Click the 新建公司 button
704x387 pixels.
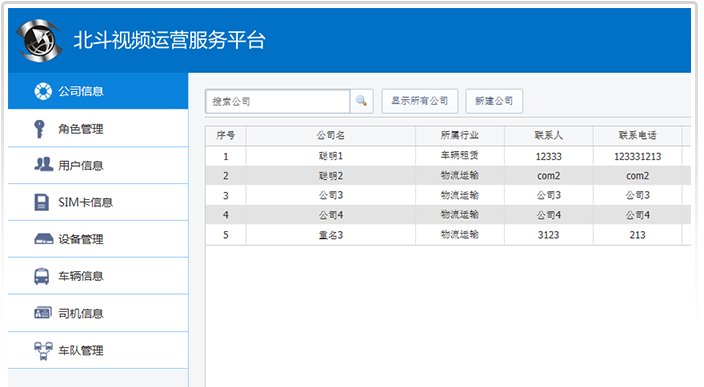pos(494,101)
